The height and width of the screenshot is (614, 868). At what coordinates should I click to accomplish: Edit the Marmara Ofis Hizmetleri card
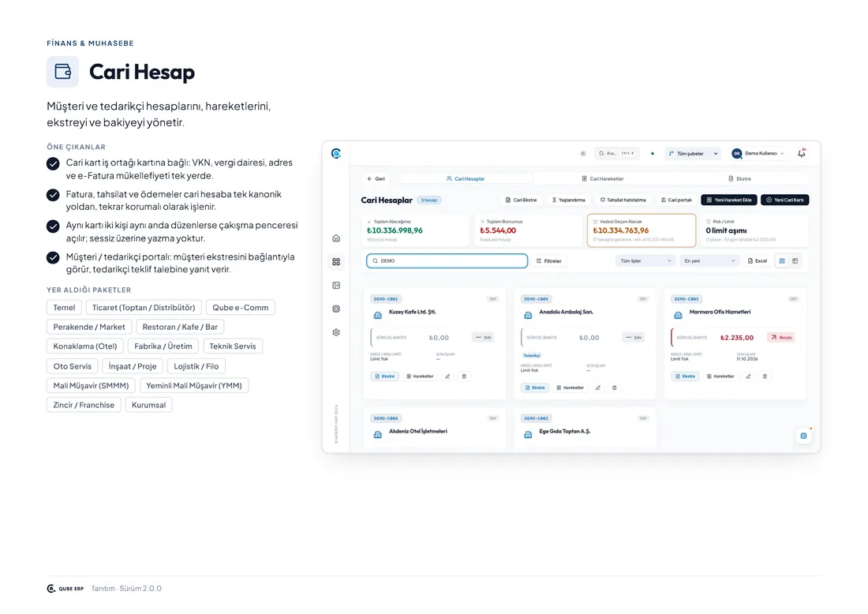tap(748, 376)
